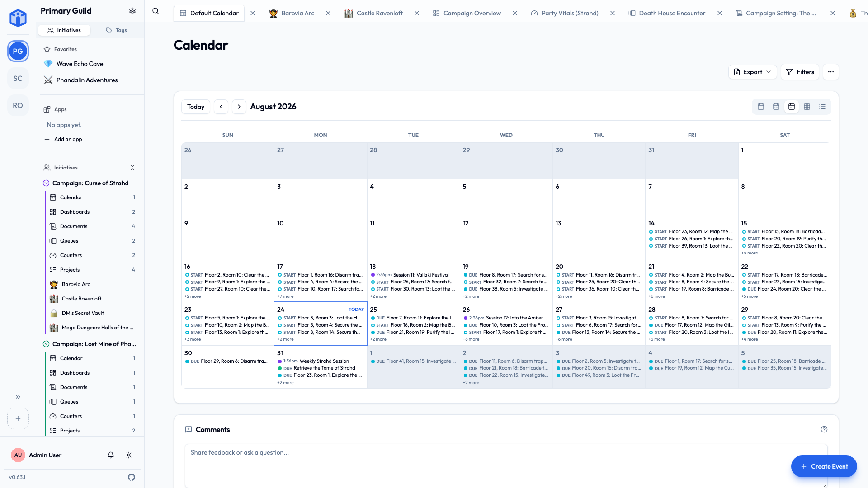This screenshot has height=488, width=868.
Task: Show +5 more events on August 22
Action: tap(750, 296)
